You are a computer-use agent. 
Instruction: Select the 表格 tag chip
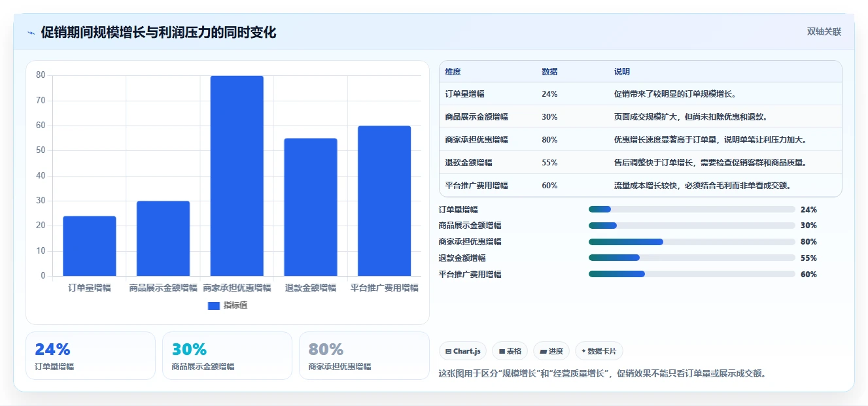(x=510, y=351)
